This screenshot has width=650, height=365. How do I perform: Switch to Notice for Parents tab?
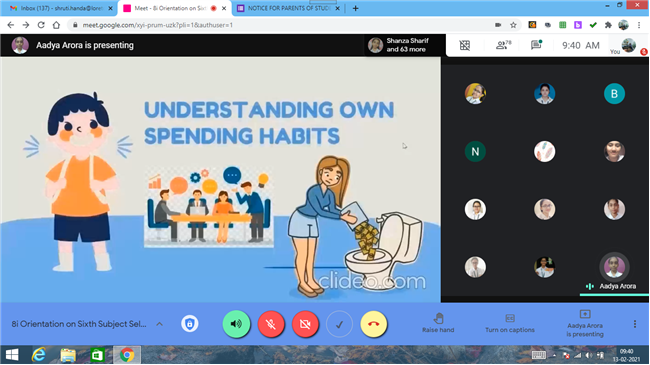[288, 8]
